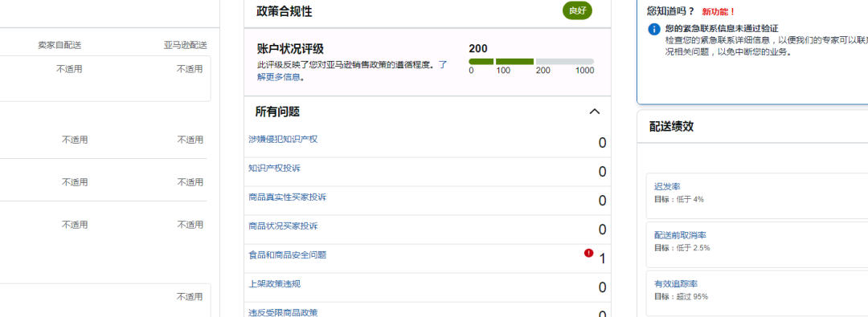Click the count 0 for 上架政策违规
The height and width of the screenshot is (317, 868).
click(x=602, y=287)
